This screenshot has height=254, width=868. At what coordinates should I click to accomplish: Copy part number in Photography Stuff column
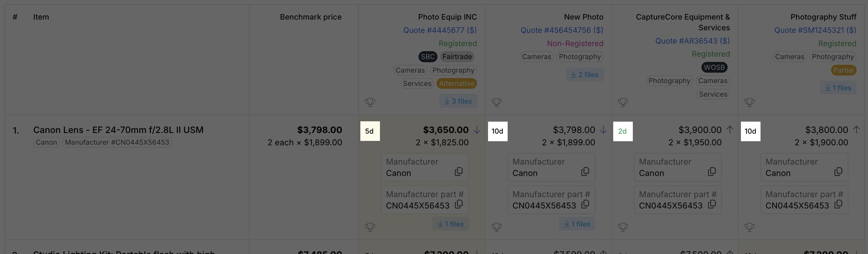click(x=838, y=204)
